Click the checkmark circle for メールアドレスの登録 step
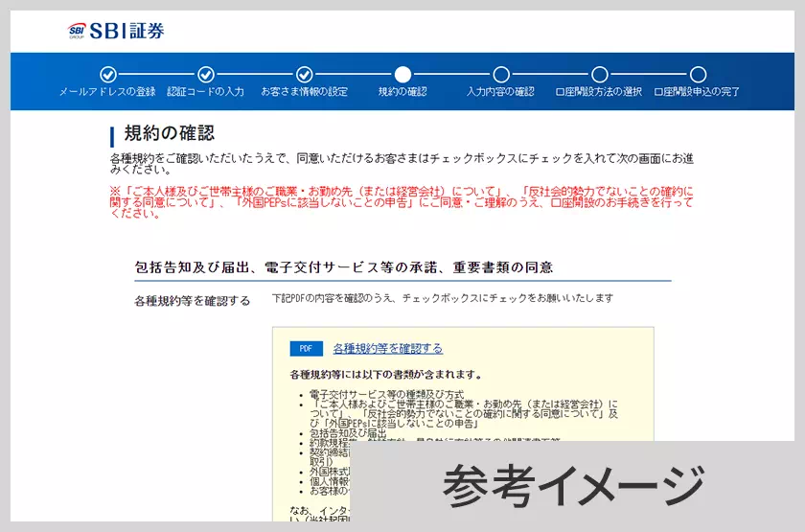 click(x=108, y=75)
